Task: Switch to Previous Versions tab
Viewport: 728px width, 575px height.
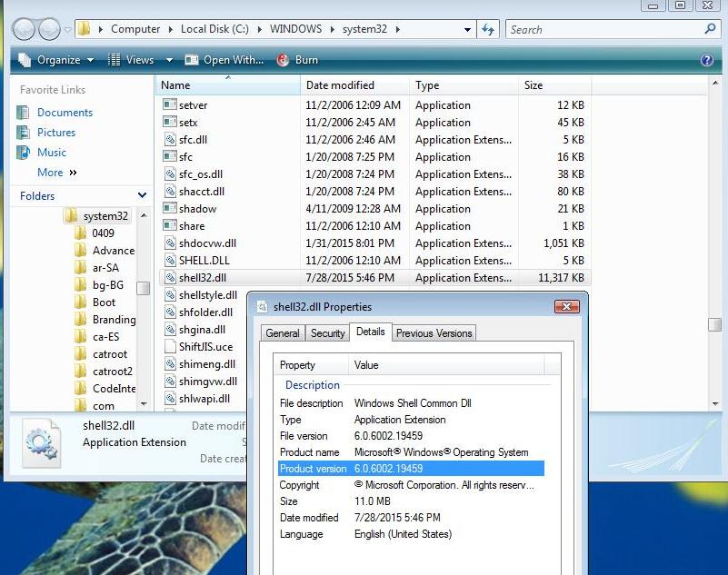Action: point(434,333)
